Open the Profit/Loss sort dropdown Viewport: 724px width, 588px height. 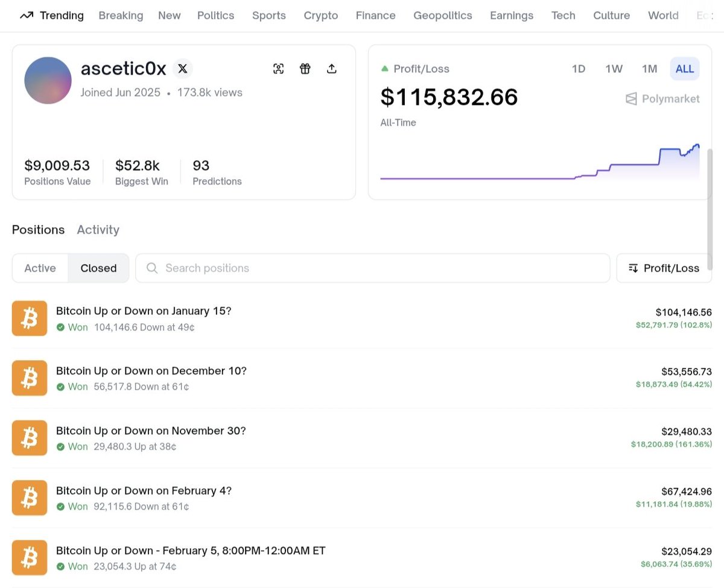click(x=664, y=268)
